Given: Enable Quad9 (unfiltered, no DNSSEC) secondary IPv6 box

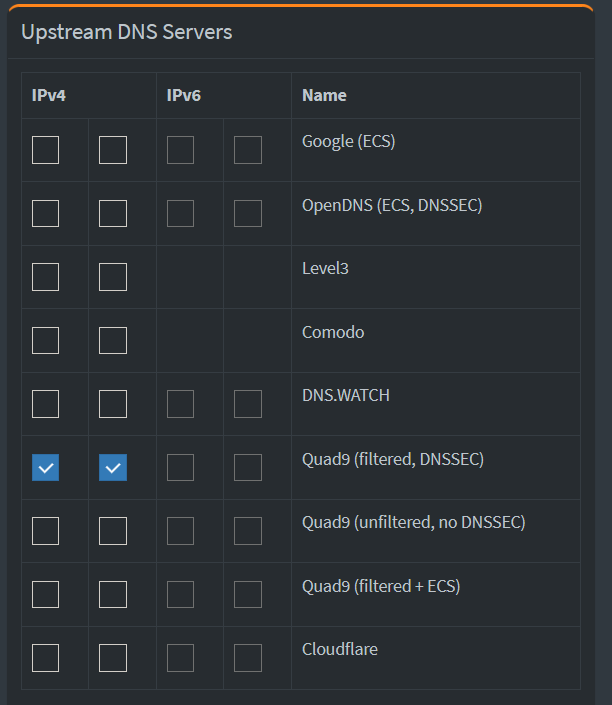Looking at the screenshot, I should [x=248, y=531].
